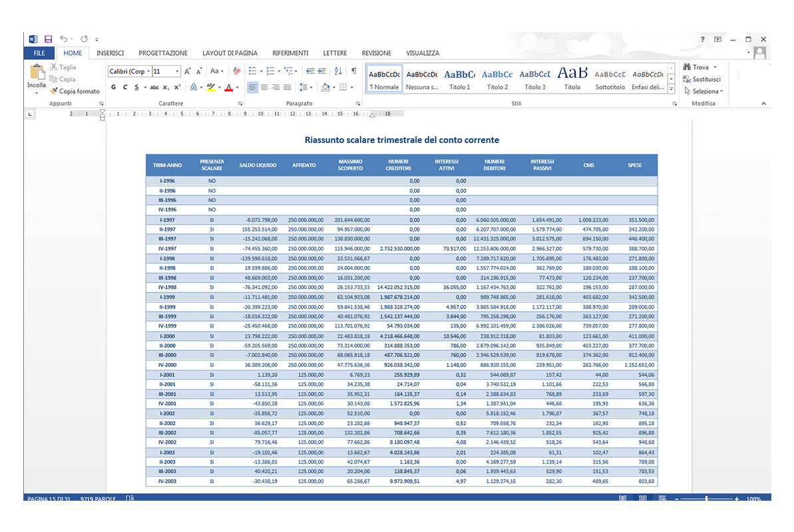
Task: Open Carattere dialog launcher
Action: (x=240, y=104)
